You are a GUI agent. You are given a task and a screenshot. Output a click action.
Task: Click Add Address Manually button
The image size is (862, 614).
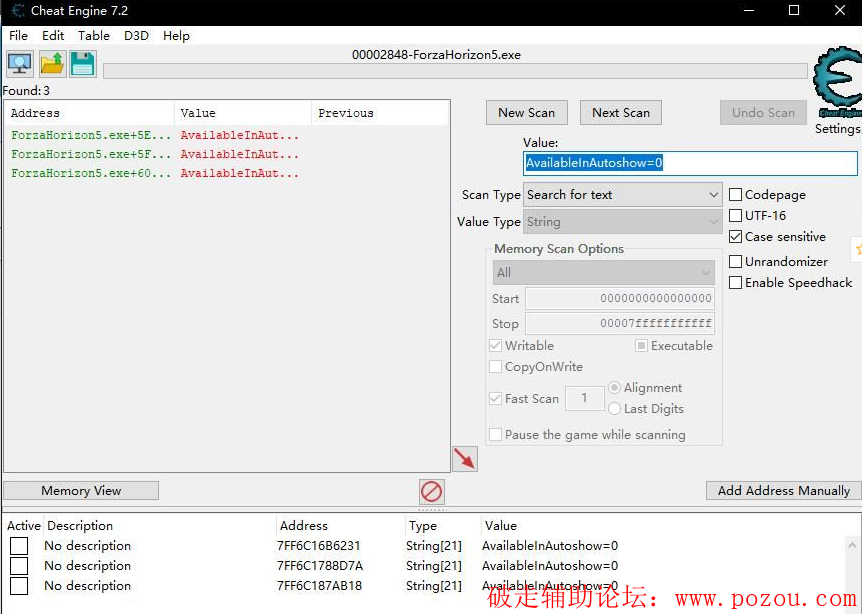coord(783,491)
